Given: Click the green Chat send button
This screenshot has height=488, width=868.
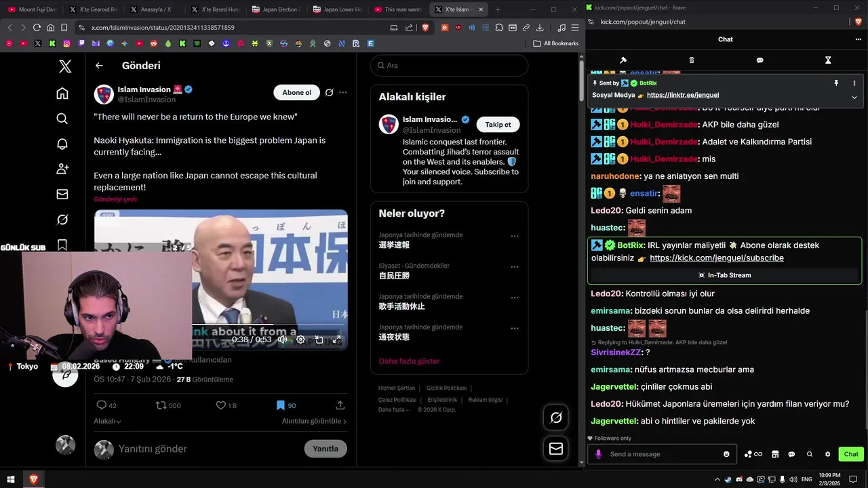Looking at the screenshot, I should coord(851,454).
